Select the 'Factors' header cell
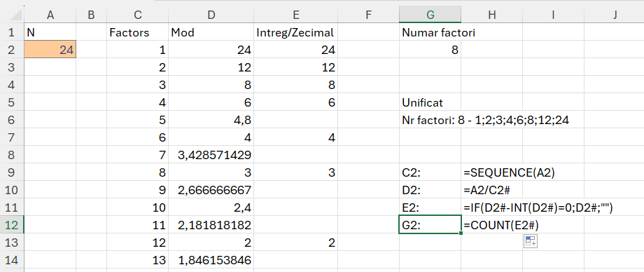The width and height of the screenshot is (644, 272). click(x=138, y=32)
